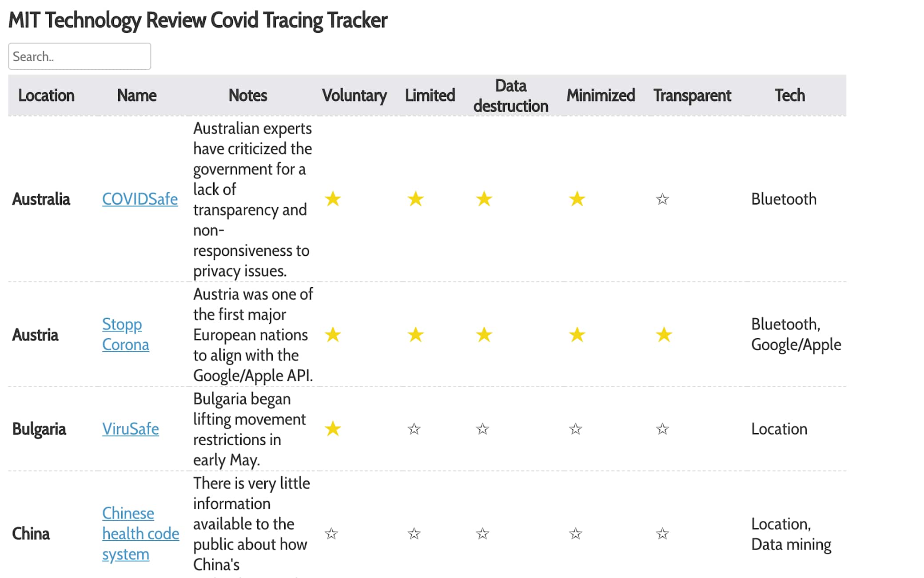Click the Data destruction column header
Image resolution: width=924 pixels, height=578 pixels.
pyautogui.click(x=510, y=95)
